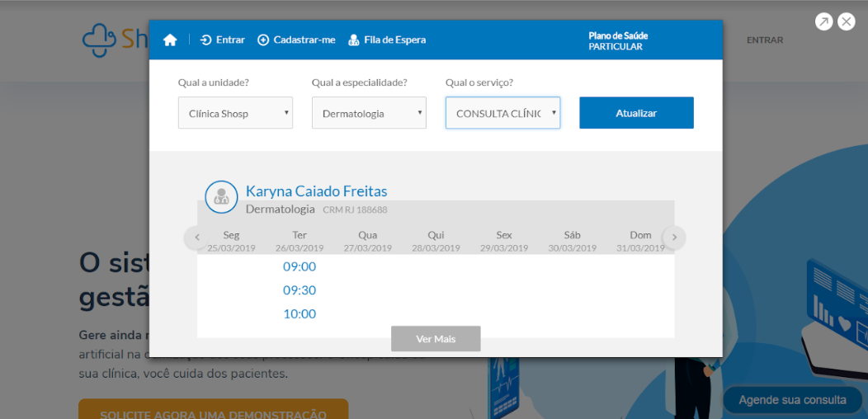Open the CONSULTA CLÍNICA service dropdown
The image size is (868, 419).
pos(502,113)
